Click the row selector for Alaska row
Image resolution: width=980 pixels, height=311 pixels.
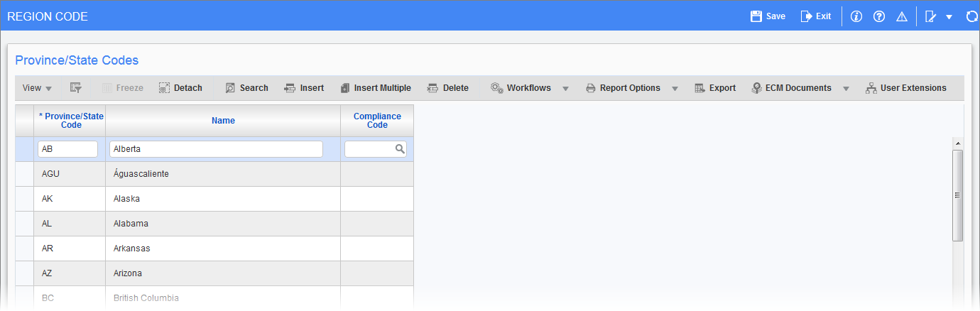click(x=24, y=199)
